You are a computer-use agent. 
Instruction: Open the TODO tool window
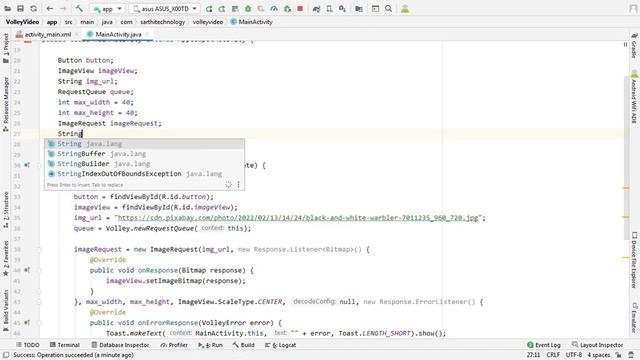coord(28,345)
